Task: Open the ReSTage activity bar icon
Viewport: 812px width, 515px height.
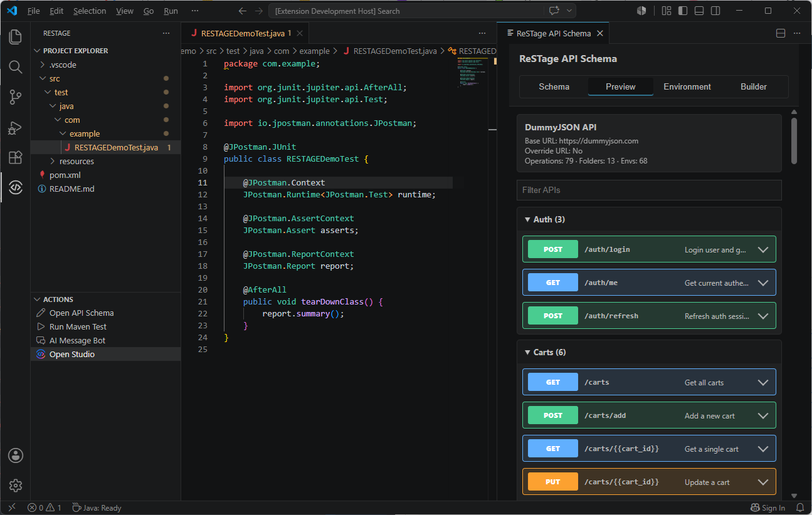Action: (x=15, y=187)
